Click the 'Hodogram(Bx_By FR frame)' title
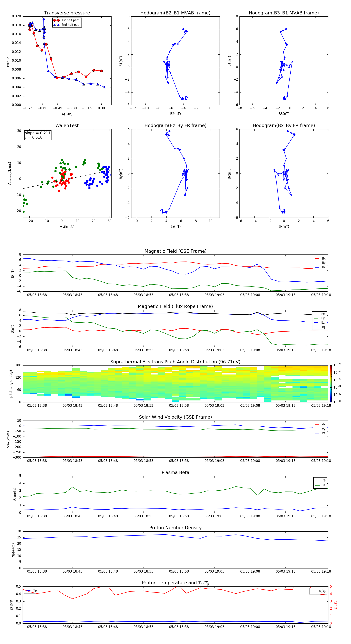The width and height of the screenshot is (351, 644). pos(284,125)
